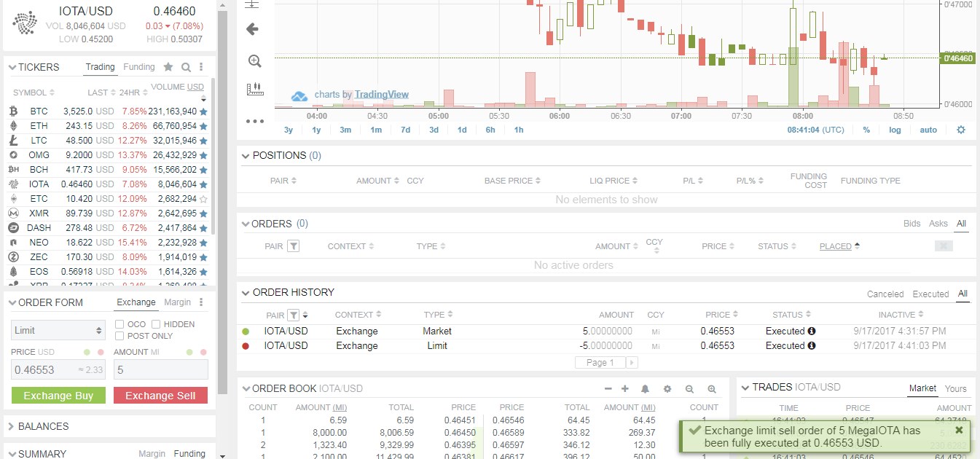Open more chart options via the ellipsis
Viewport: 980px width, 459px height.
[254, 122]
